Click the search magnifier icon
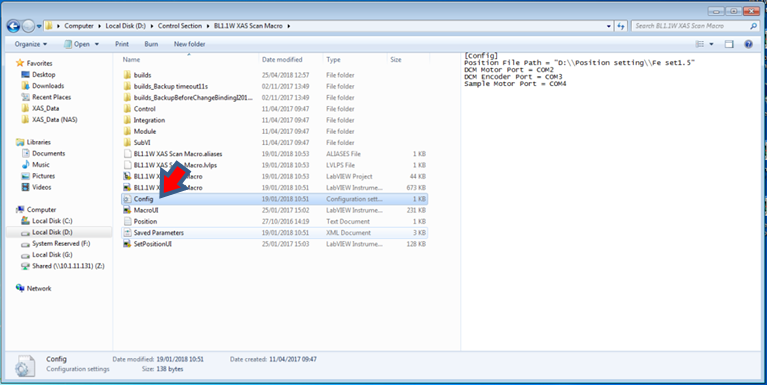This screenshot has width=767, height=385. tap(753, 26)
